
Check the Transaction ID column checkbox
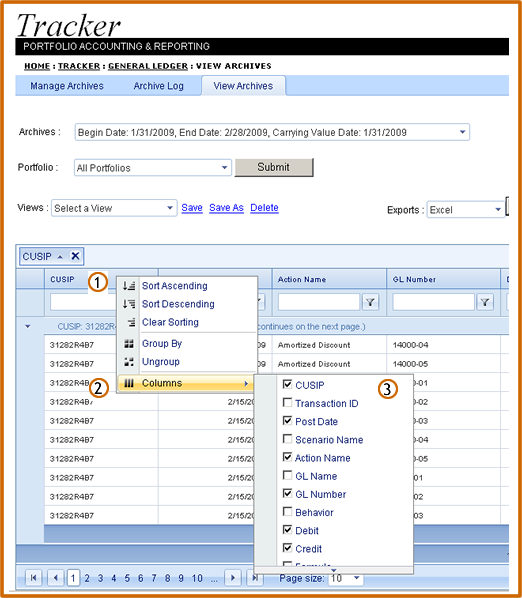288,402
